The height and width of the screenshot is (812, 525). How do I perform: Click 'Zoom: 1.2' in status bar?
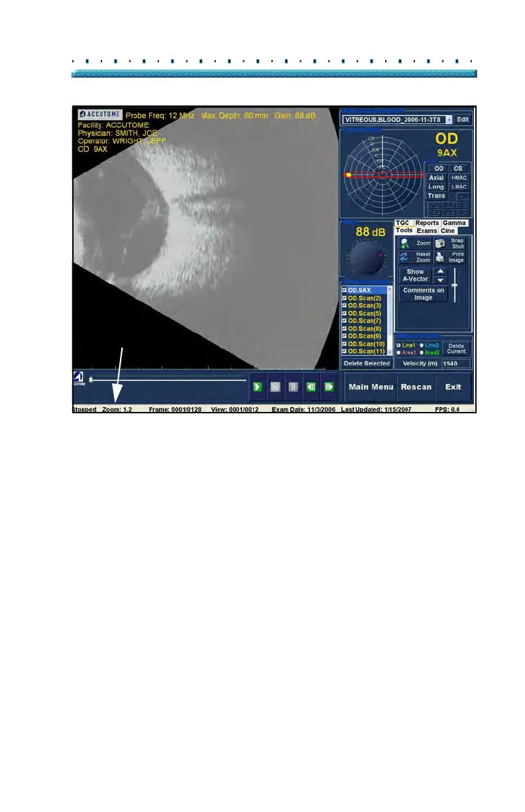click(x=117, y=410)
